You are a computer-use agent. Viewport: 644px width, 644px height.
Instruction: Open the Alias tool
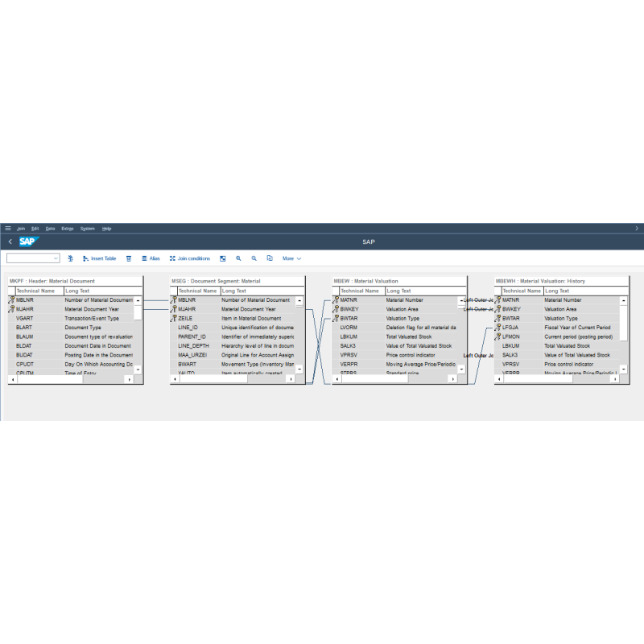[150, 258]
